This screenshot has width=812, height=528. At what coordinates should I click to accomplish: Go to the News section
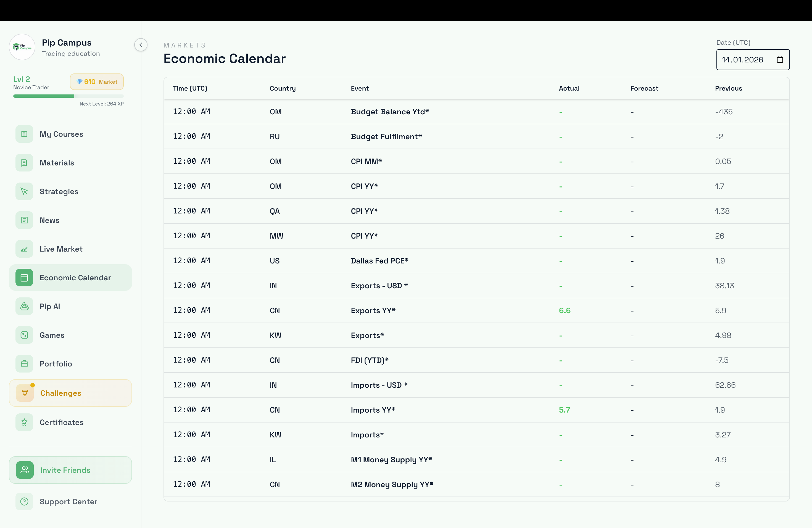coord(49,220)
